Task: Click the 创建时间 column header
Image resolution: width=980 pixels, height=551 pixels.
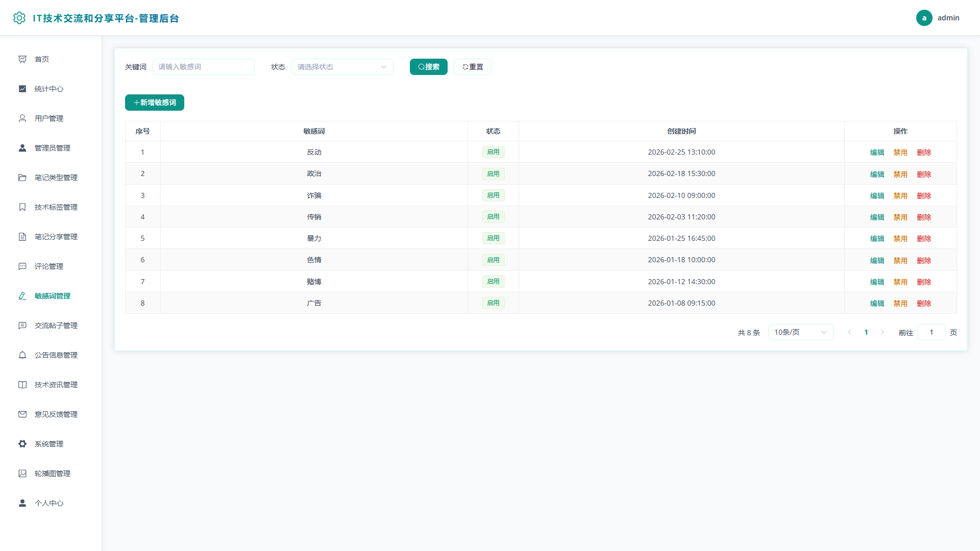Action: 681,131
